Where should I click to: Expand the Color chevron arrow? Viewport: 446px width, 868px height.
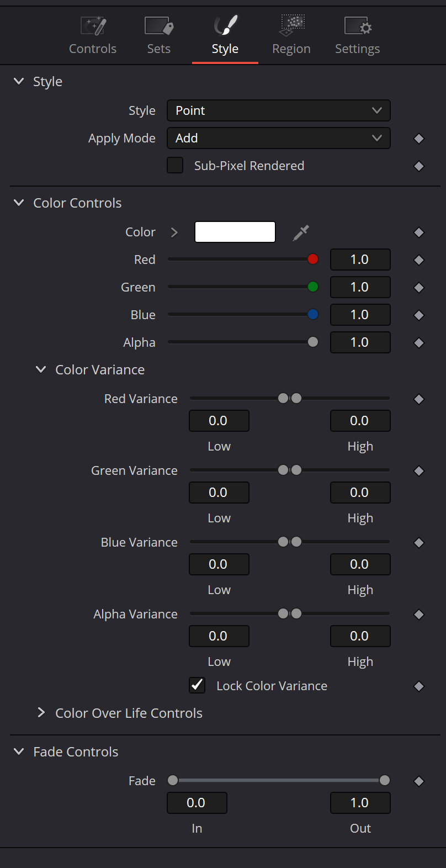pyautogui.click(x=174, y=232)
